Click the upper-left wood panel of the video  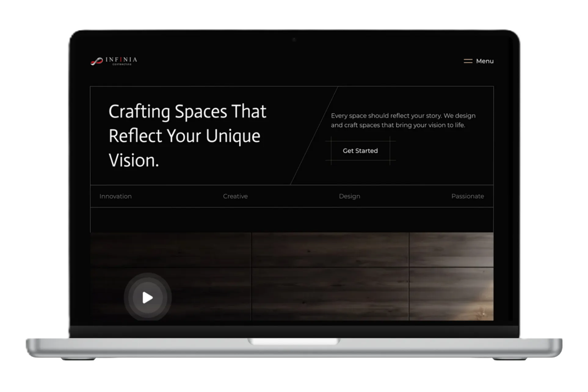(x=170, y=250)
